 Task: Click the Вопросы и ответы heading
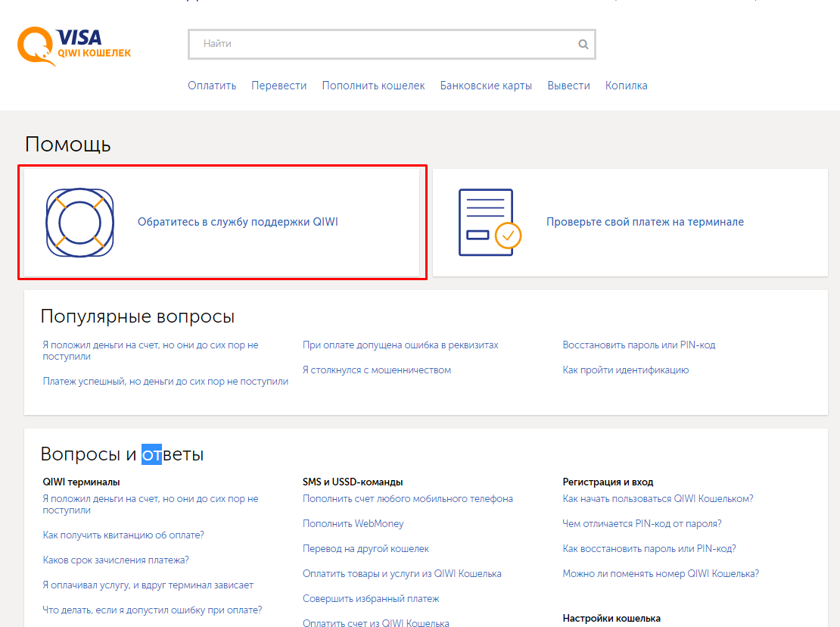tap(122, 454)
